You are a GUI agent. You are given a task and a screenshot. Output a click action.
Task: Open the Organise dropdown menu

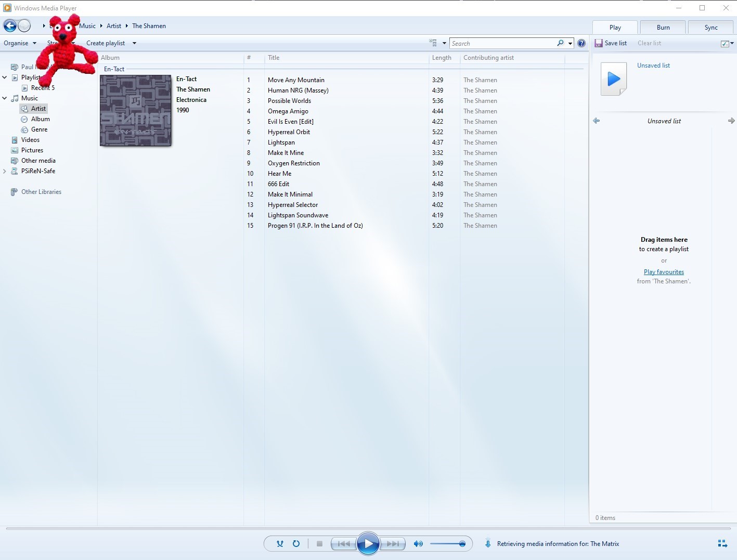(20, 43)
